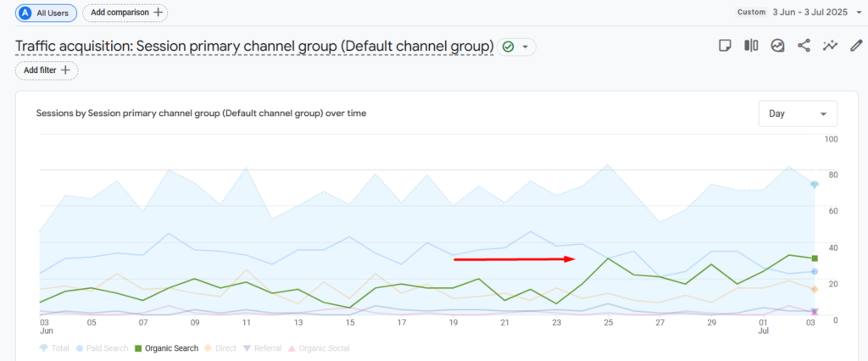The width and height of the screenshot is (868, 361).
Task: Toggle Organic Search legend item
Action: [x=166, y=348]
